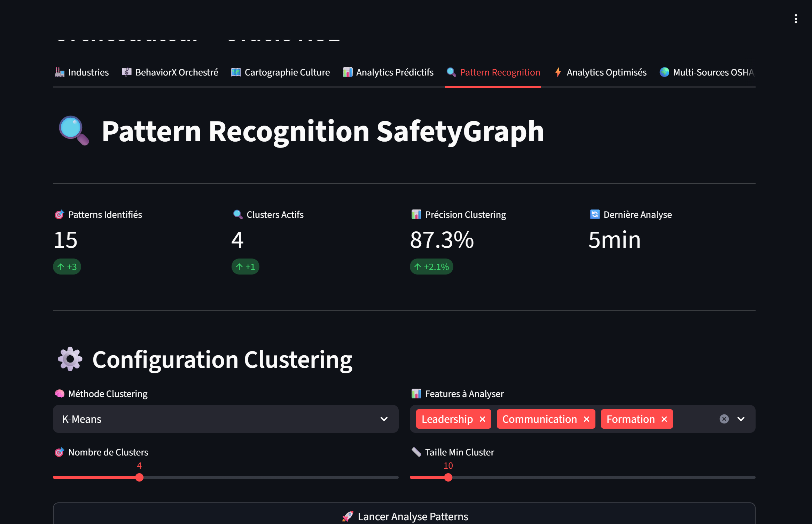The image size is (812, 524).
Task: Remove the Formation feature chip
Action: tap(664, 419)
